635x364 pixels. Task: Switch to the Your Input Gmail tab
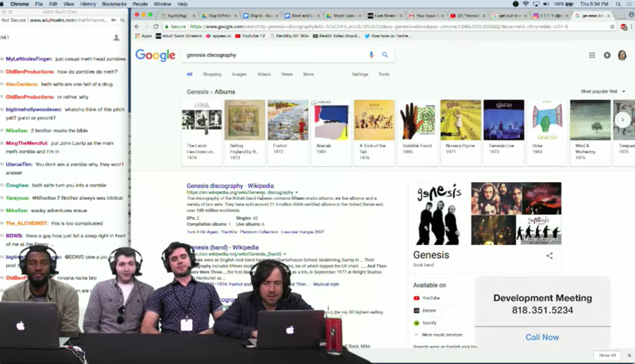click(x=425, y=16)
